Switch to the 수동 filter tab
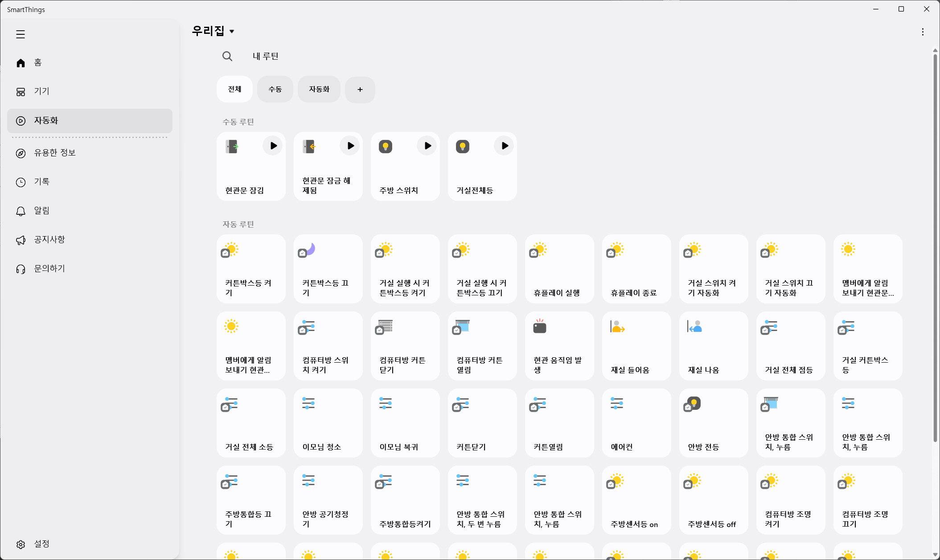940x560 pixels. pyautogui.click(x=275, y=90)
